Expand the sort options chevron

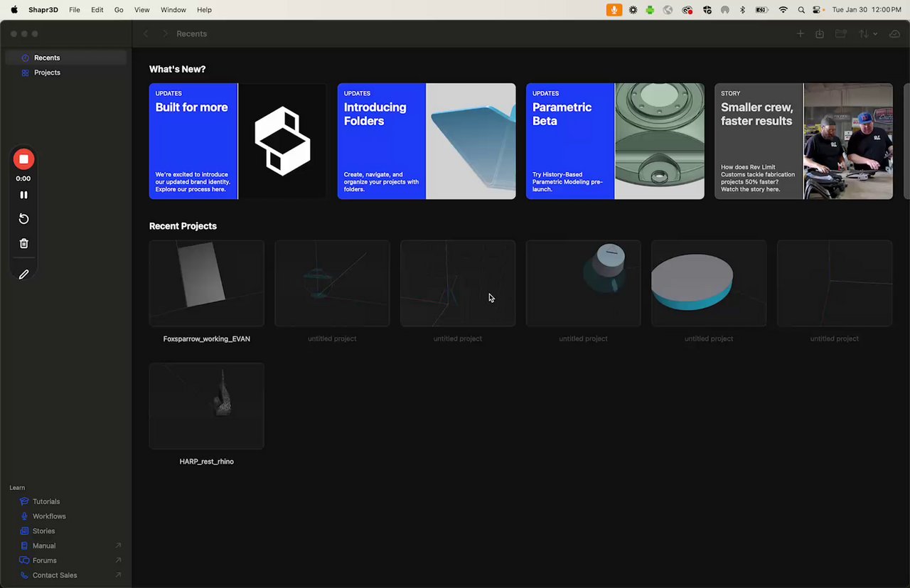click(x=875, y=34)
